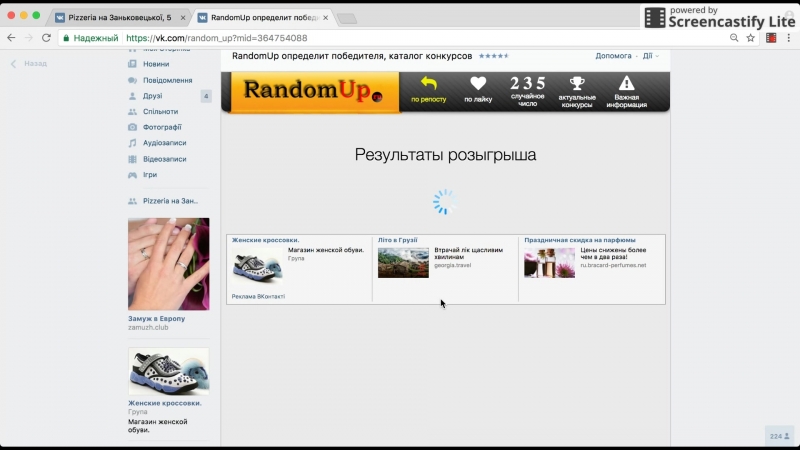Image resolution: width=800 pixels, height=450 pixels.
Task: Open the Chrome three-dot menu
Action: (x=789, y=38)
